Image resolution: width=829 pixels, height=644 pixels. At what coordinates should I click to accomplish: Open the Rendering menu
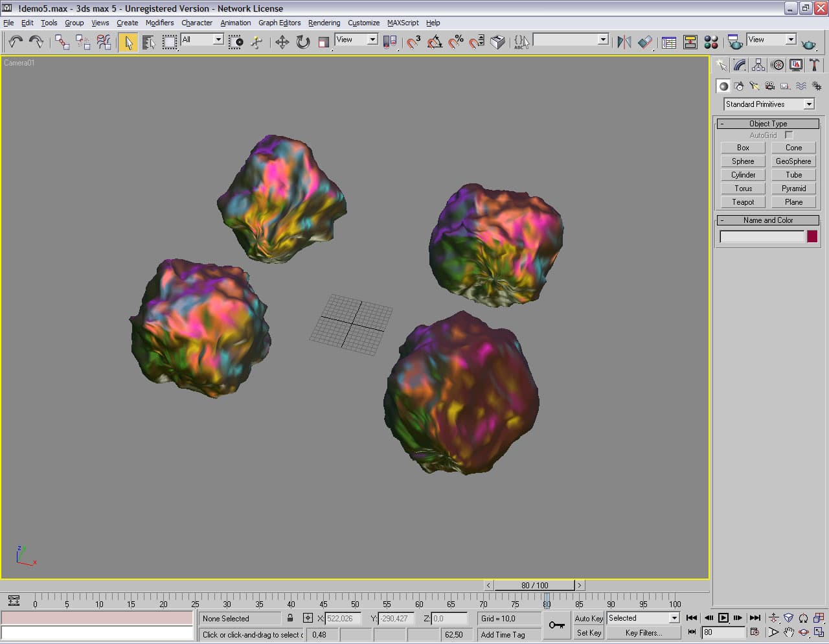pyautogui.click(x=324, y=23)
